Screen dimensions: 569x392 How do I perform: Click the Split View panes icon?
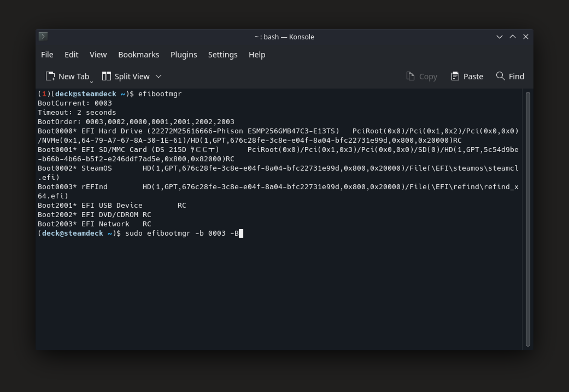pos(106,76)
